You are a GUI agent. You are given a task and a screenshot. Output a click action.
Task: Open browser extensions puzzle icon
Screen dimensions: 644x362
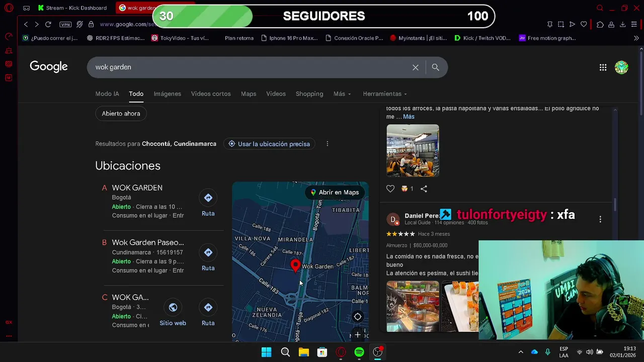pyautogui.click(x=600, y=24)
